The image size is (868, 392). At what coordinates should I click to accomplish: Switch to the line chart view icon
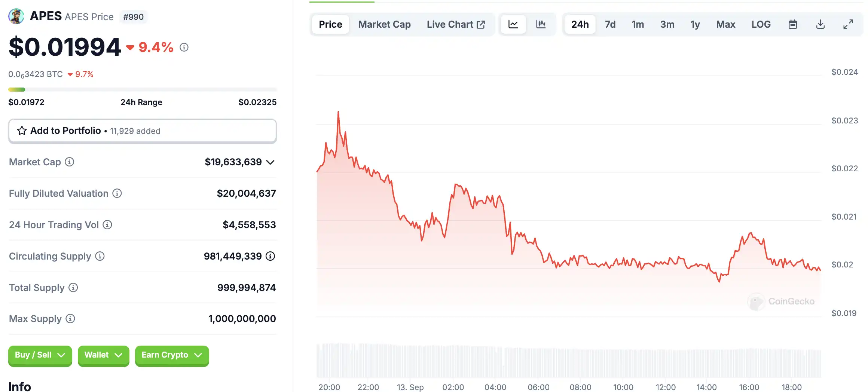[x=513, y=24]
